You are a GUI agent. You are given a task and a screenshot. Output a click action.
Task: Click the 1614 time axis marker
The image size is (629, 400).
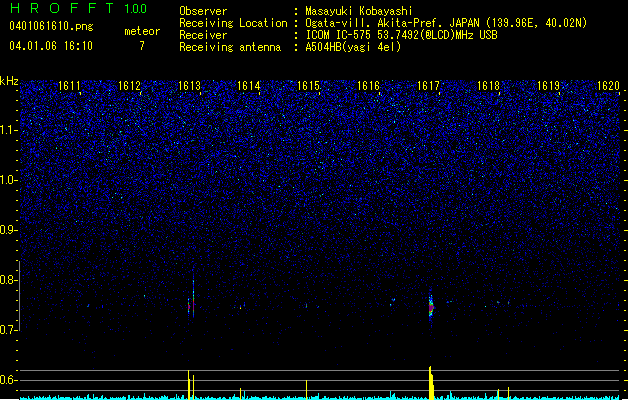pos(249,86)
